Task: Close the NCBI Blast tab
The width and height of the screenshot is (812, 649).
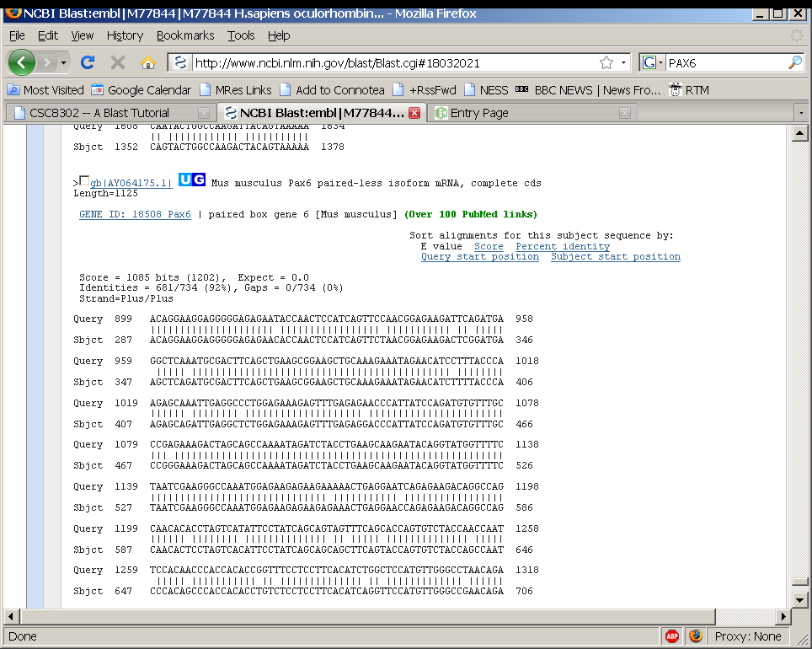Action: tap(414, 113)
